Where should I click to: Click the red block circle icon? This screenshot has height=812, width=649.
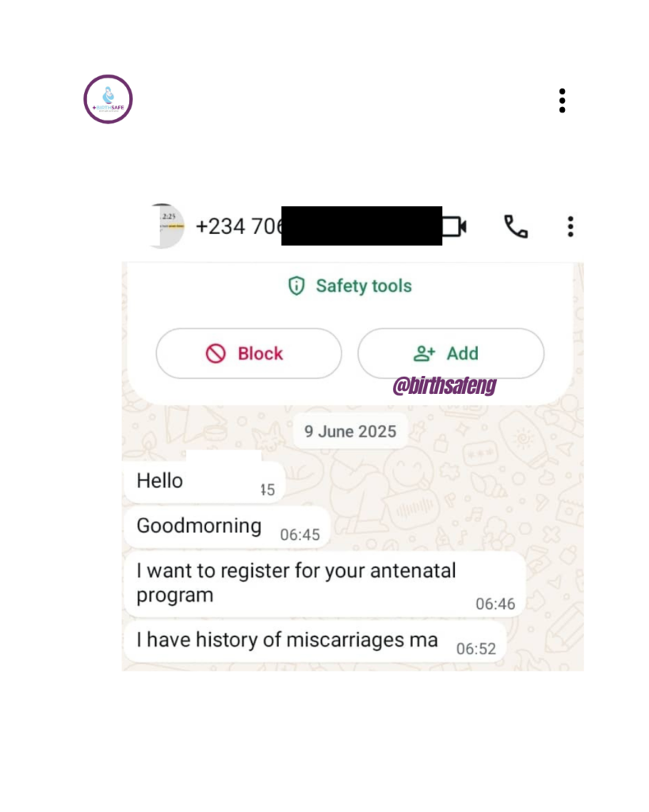[x=216, y=354]
